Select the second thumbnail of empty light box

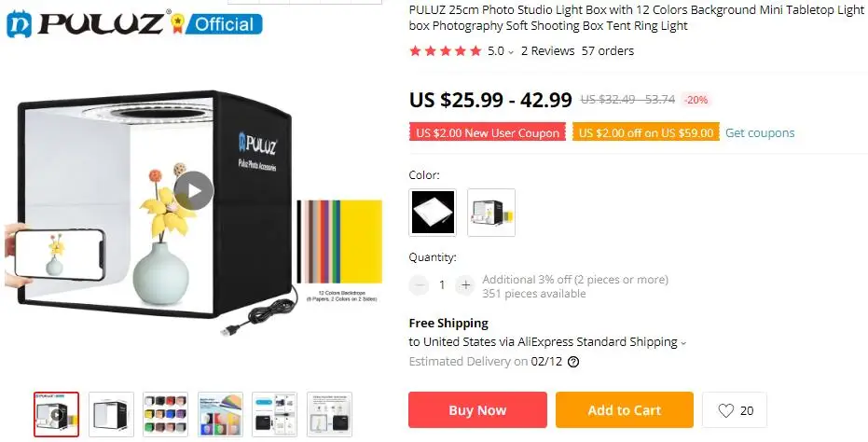point(111,414)
